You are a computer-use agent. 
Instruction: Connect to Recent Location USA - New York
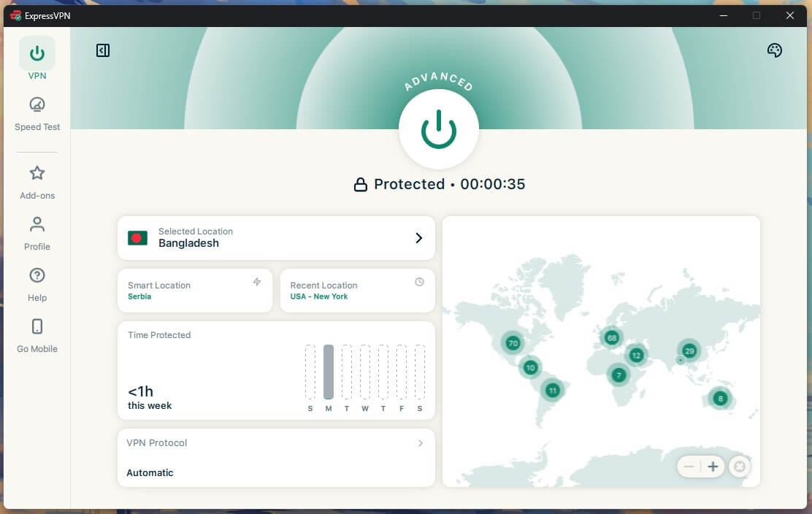pyautogui.click(x=357, y=290)
